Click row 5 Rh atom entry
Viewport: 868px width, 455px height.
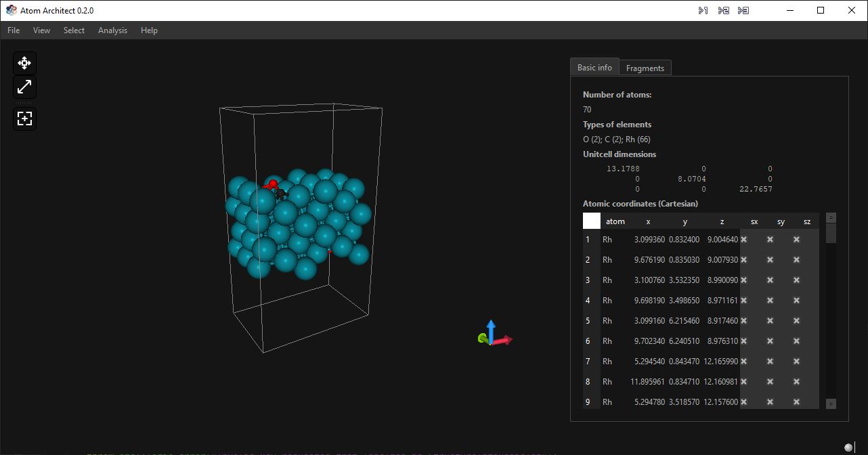pos(607,320)
